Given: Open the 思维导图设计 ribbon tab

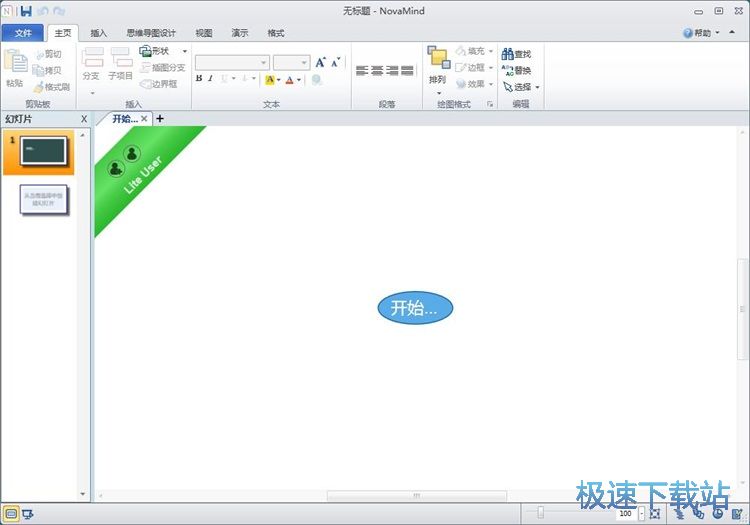Looking at the screenshot, I should pos(151,33).
